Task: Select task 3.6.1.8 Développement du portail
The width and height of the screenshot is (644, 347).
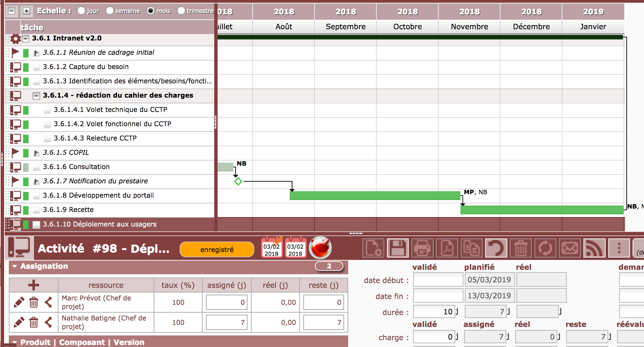Action: [x=98, y=195]
